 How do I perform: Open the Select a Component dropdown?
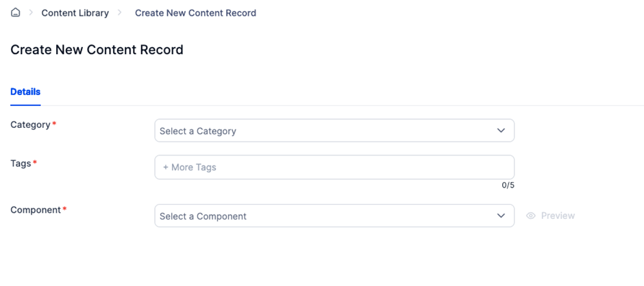pos(334,216)
